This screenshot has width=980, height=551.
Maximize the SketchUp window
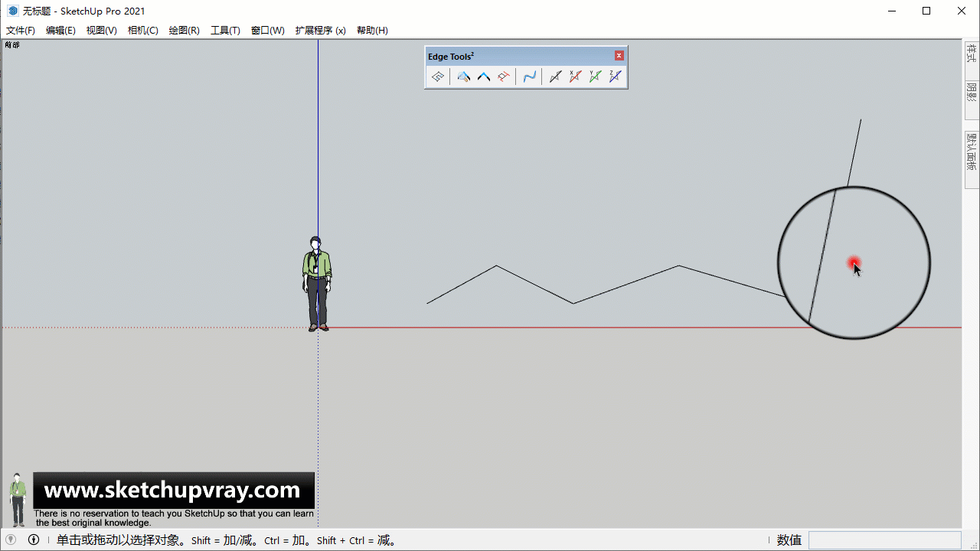point(926,11)
